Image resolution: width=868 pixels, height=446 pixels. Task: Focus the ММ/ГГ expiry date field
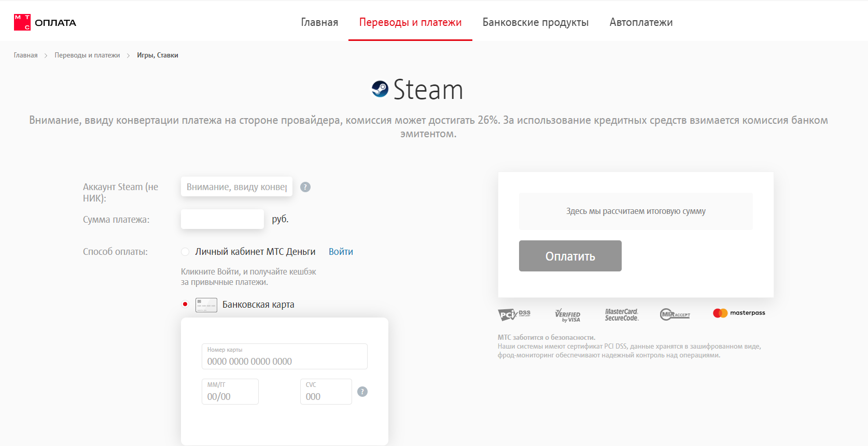coord(230,392)
